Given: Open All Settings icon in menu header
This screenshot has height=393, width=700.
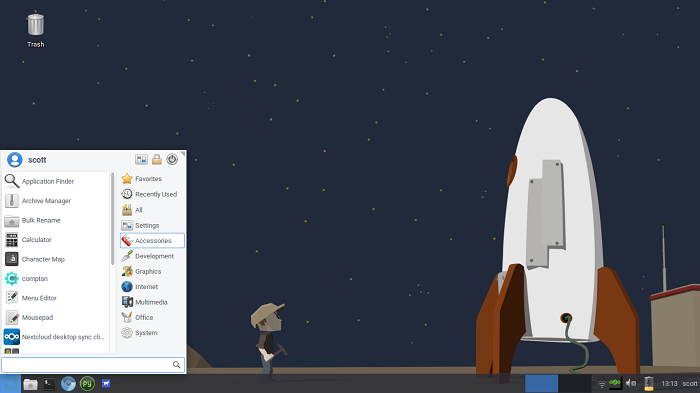Looking at the screenshot, I should point(142,159).
